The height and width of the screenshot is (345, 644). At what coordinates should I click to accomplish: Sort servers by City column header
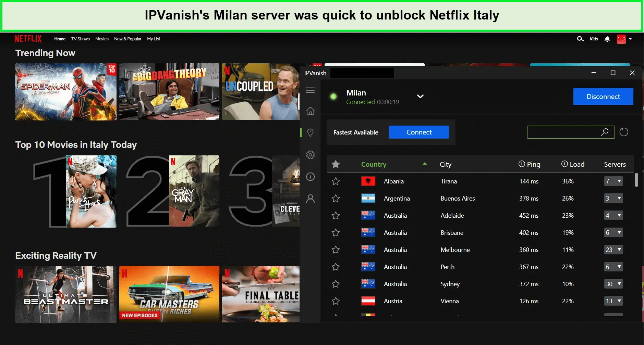[446, 164]
